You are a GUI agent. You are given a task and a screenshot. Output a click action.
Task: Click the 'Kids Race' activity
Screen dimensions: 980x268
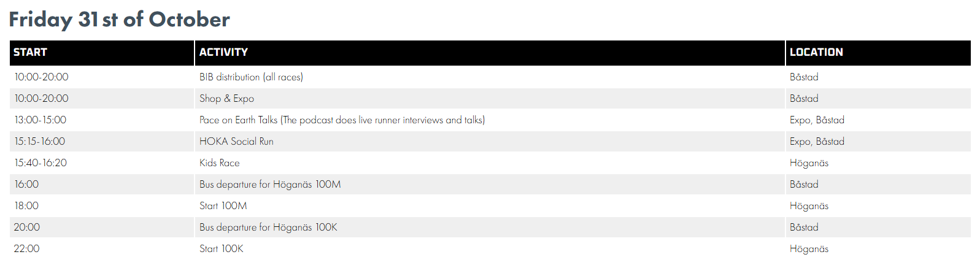pos(219,163)
